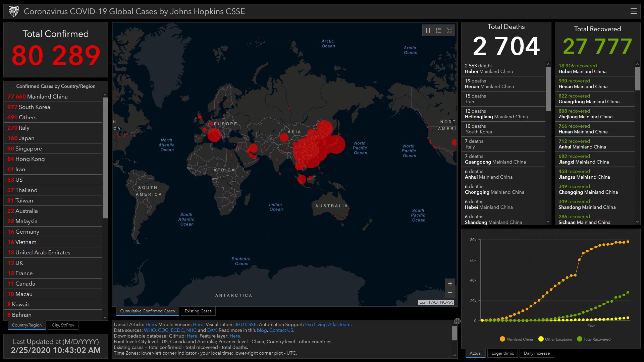Toggle Mainland China legend swatch in chart
This screenshot has width=644, height=362.
502,339
